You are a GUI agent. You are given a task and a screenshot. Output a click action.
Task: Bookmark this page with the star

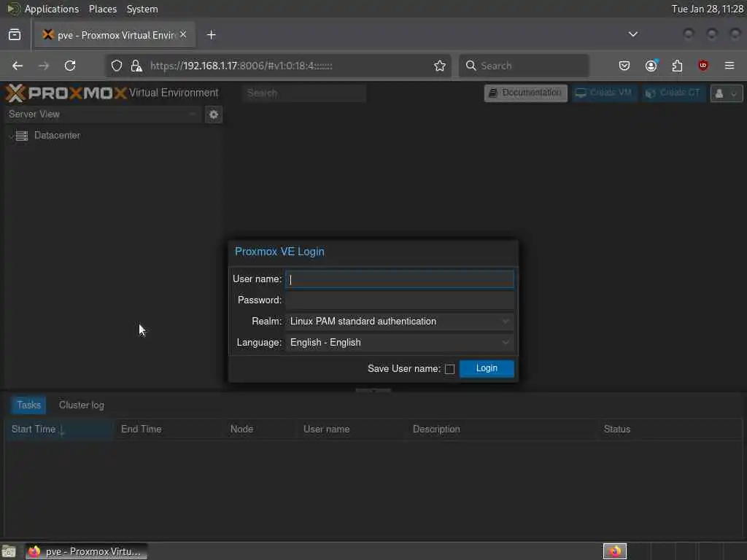pyautogui.click(x=440, y=66)
